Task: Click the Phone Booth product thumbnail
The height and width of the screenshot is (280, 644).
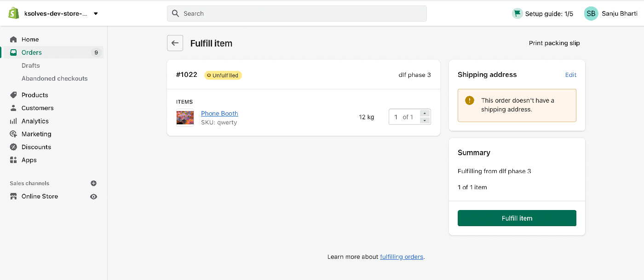Action: coord(185,117)
